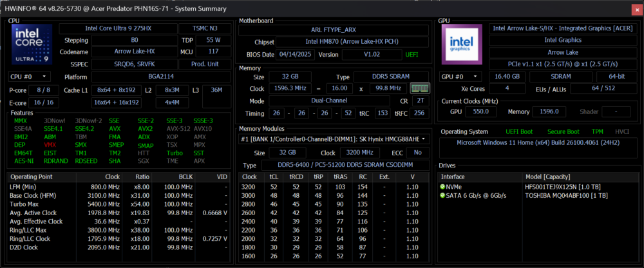Click the Stepping value B0
Image resolution: width=644 pixels, height=268 pixels.
[x=135, y=41]
